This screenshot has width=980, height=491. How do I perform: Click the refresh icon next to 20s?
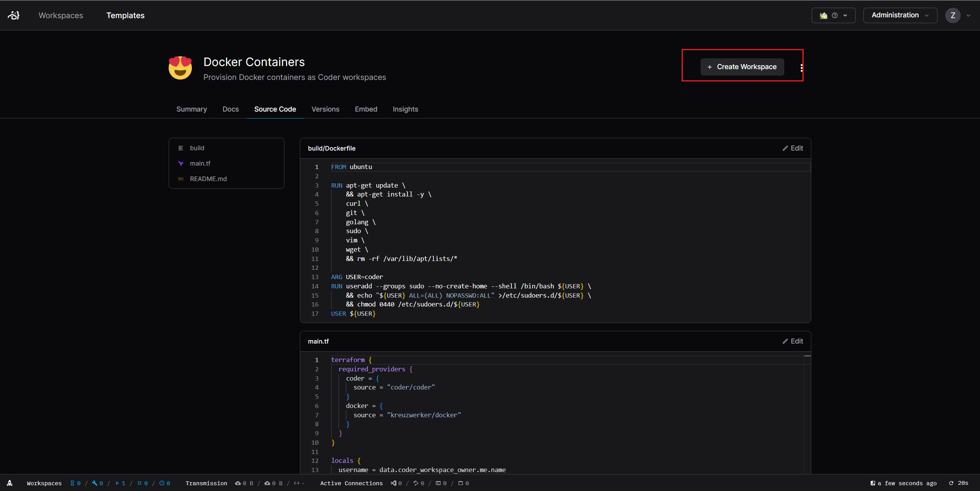(951, 483)
